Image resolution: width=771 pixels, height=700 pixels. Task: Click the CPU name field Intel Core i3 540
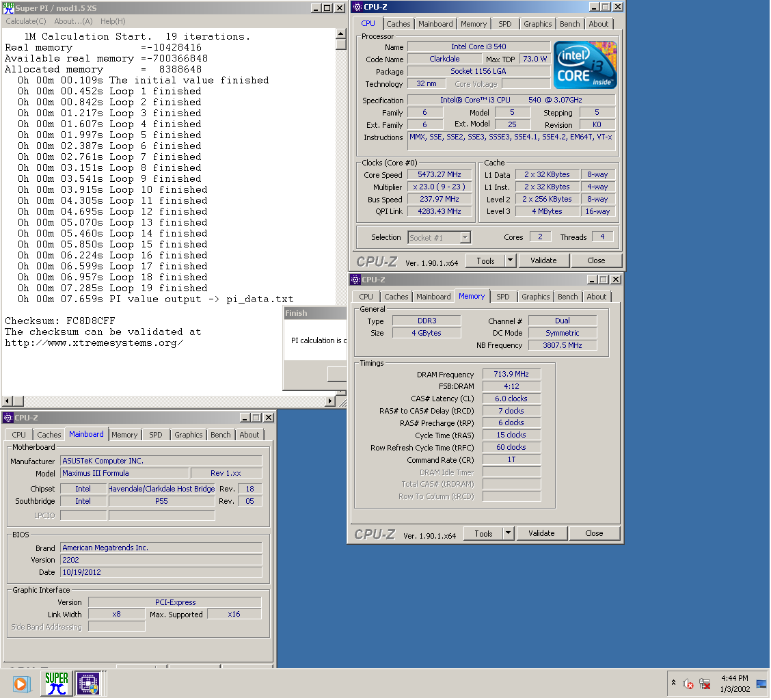pyautogui.click(x=478, y=46)
